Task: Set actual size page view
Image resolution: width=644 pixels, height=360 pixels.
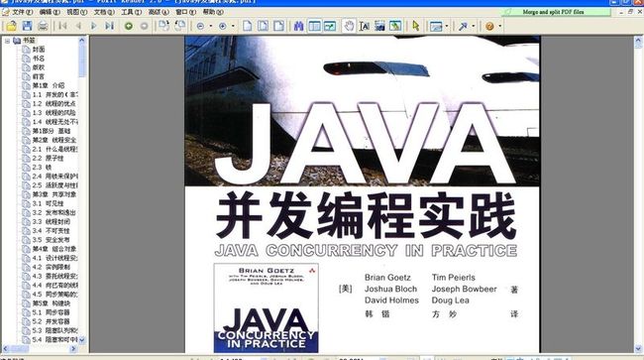Action: [x=248, y=26]
